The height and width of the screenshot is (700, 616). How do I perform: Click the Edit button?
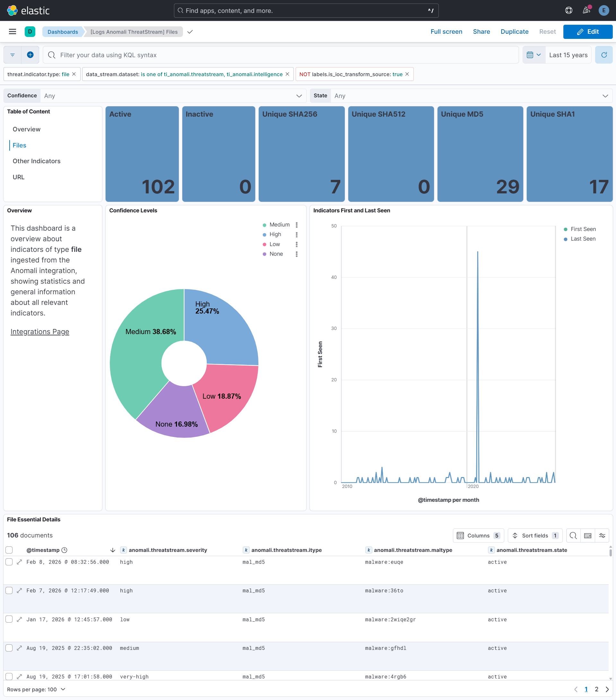pos(588,31)
